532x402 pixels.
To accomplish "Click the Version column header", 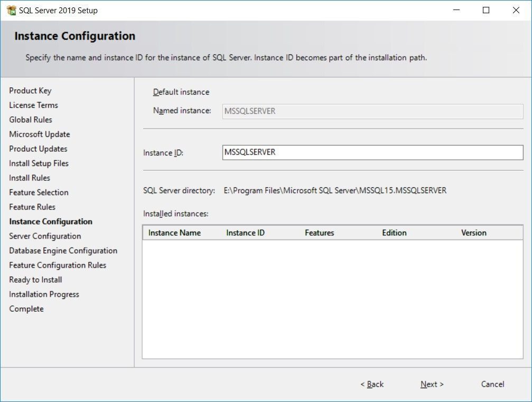I will tap(473, 233).
